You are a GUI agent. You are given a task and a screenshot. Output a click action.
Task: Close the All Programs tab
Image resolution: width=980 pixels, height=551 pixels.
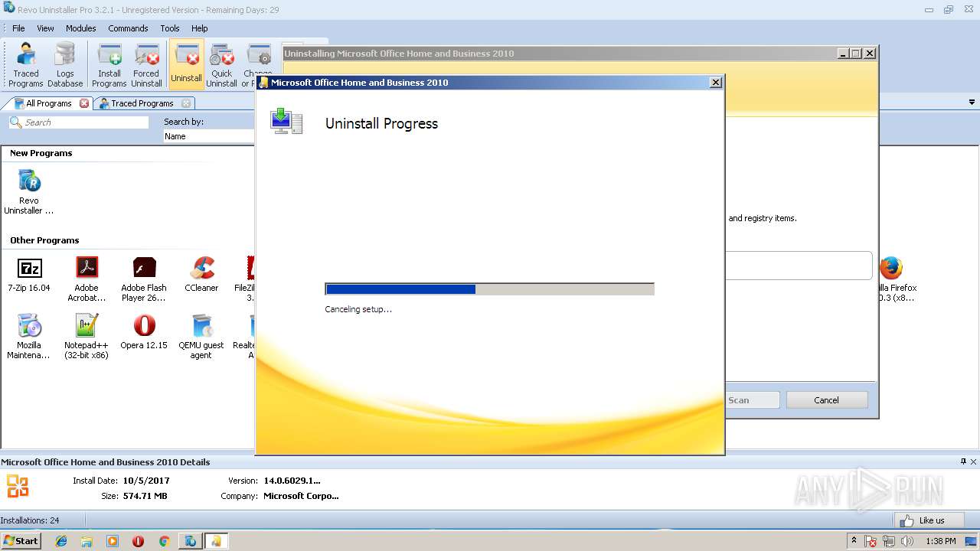point(84,103)
